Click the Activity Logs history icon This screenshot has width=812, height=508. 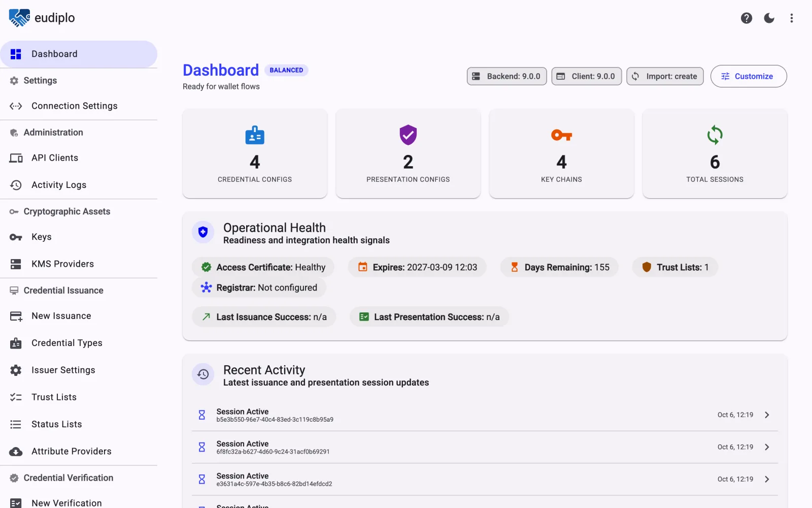pyautogui.click(x=16, y=185)
